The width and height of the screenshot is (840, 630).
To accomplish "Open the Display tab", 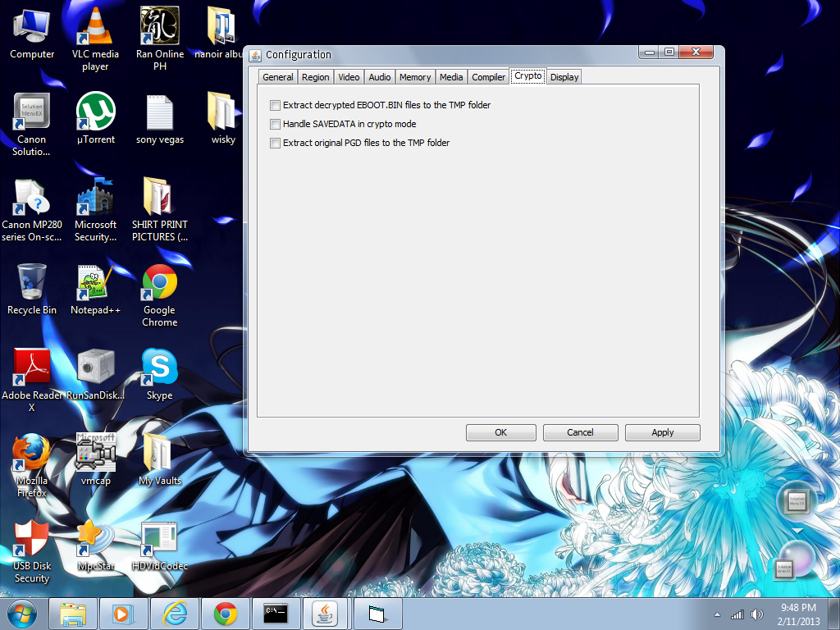I will point(564,77).
